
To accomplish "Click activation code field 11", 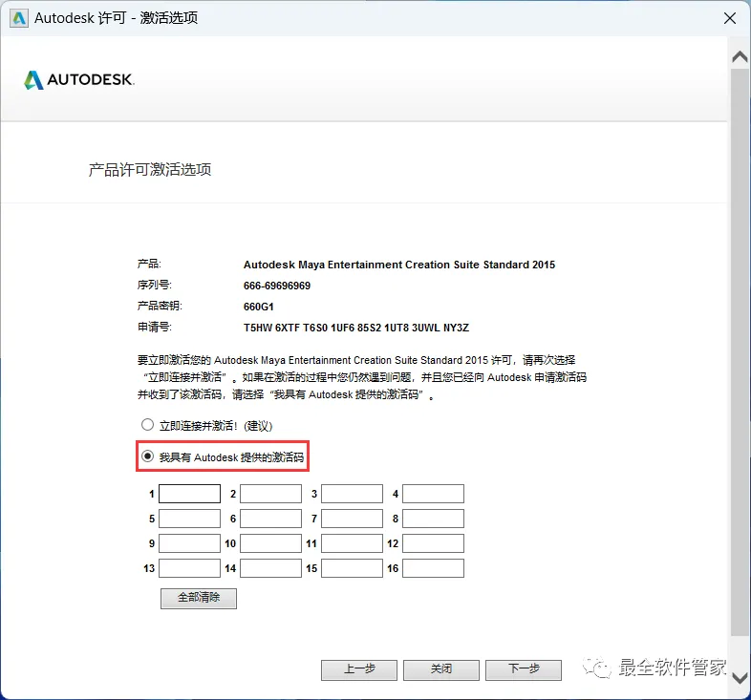I will point(352,543).
